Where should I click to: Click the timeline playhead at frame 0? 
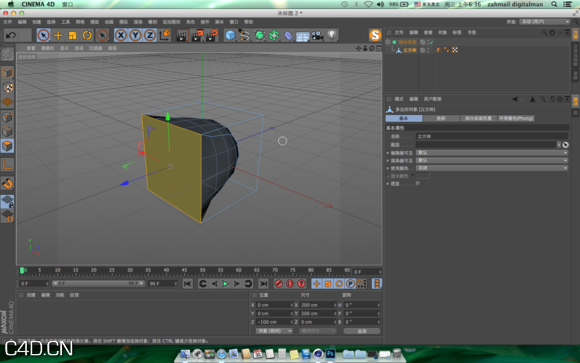point(22,270)
